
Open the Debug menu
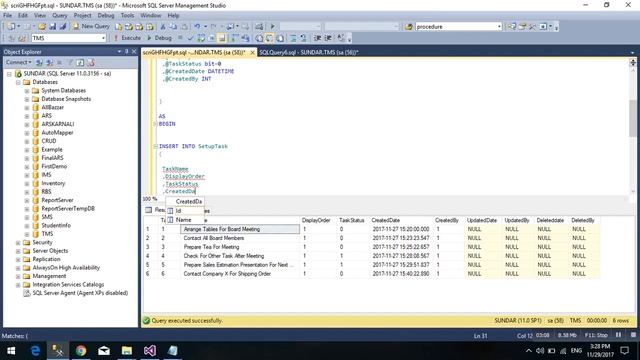click(106, 16)
